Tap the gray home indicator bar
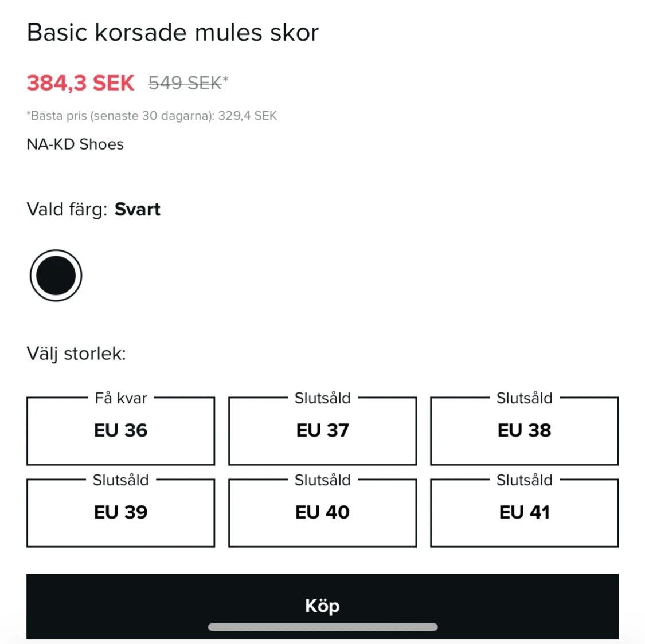 click(x=322, y=627)
